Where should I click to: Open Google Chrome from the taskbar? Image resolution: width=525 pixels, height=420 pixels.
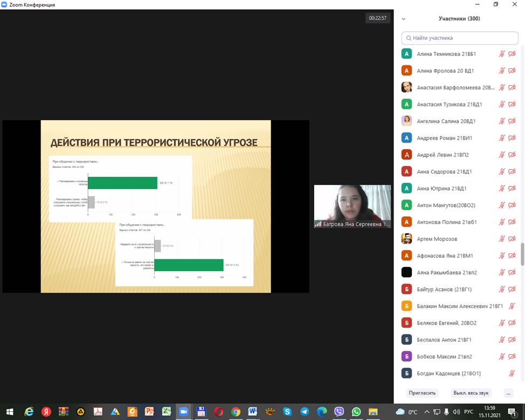coord(236,411)
